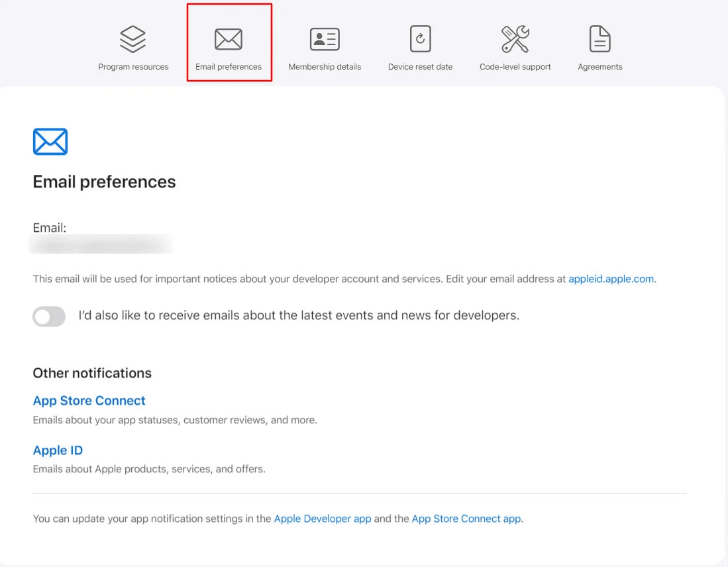Open the App Store Connect notifications link
The width and height of the screenshot is (728, 567).
pos(89,401)
